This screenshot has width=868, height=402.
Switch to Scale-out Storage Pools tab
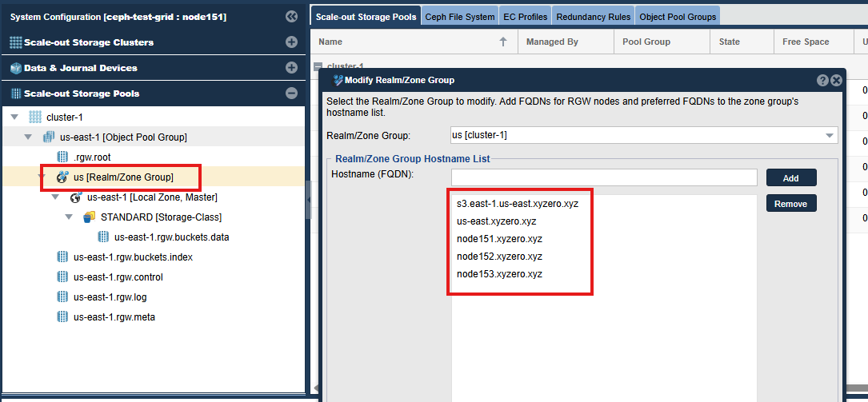(x=366, y=17)
